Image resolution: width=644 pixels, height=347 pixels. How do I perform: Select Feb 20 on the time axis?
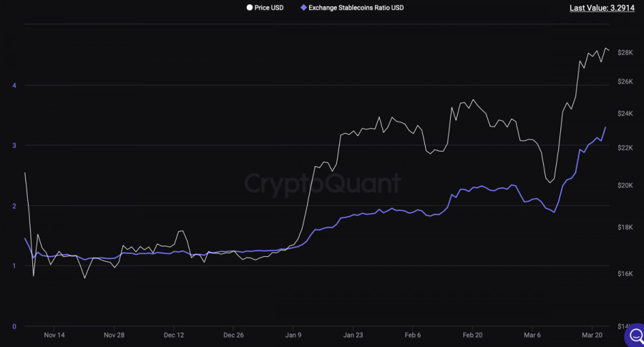pyautogui.click(x=472, y=334)
